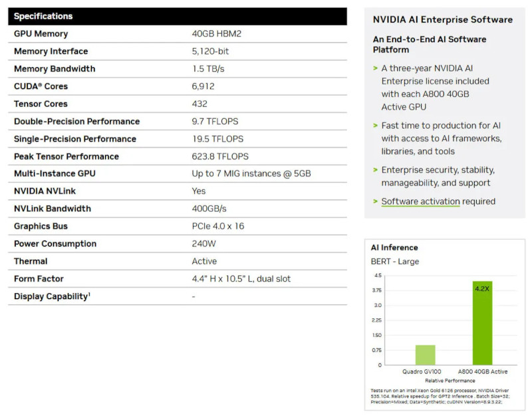Click the 4.2X label on the chart bar

(x=482, y=289)
